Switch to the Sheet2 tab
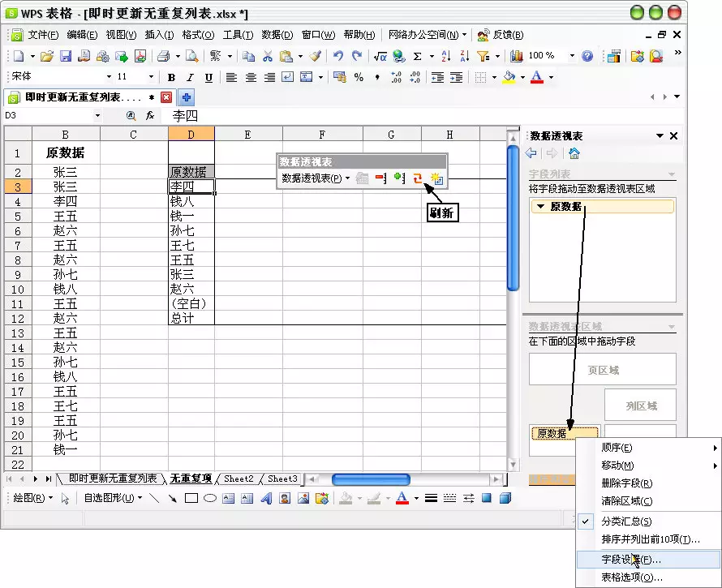 pyautogui.click(x=239, y=479)
